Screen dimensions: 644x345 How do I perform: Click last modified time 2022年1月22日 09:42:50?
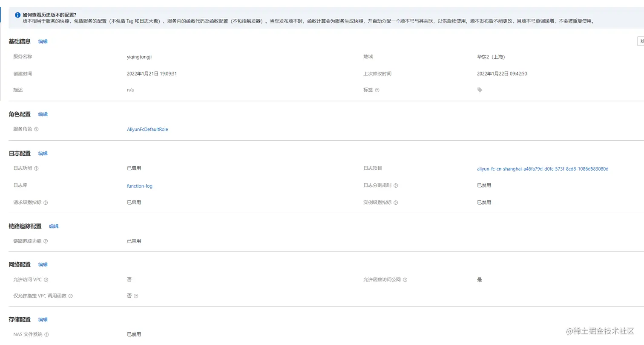(x=502, y=74)
